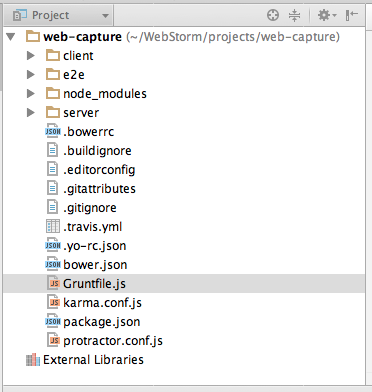Click the Hide panel icon

click(352, 15)
